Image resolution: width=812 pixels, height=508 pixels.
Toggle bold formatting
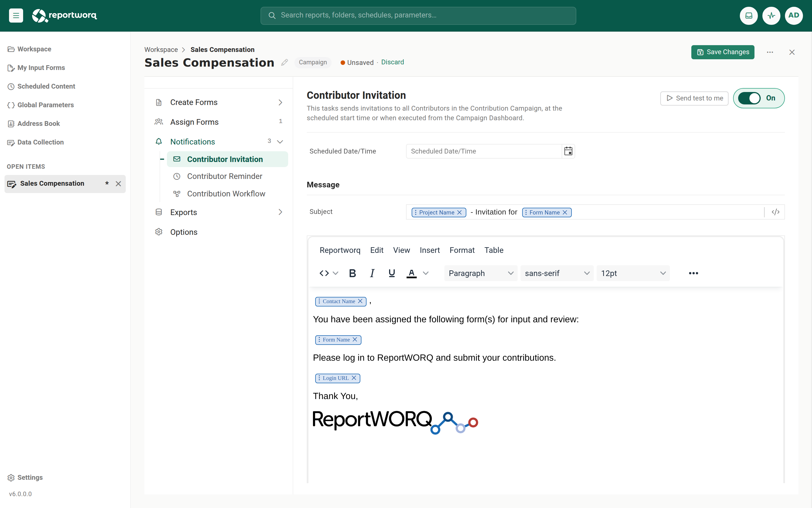[352, 273]
